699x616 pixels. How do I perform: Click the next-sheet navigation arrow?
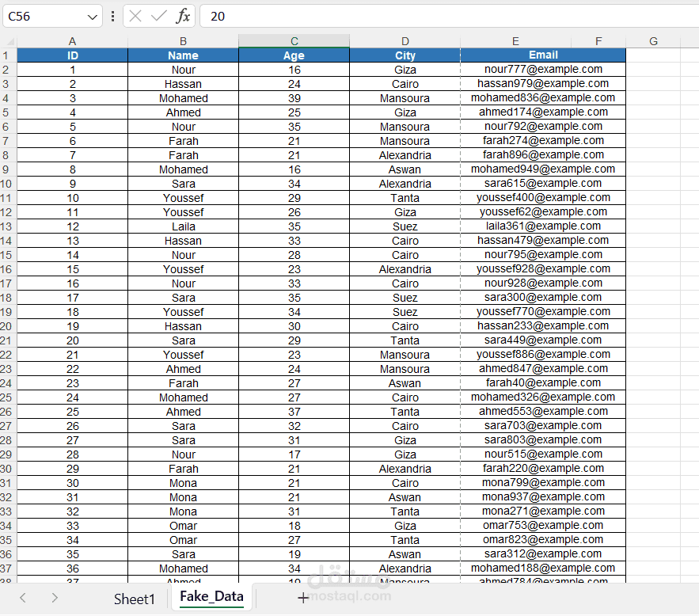[x=53, y=599]
